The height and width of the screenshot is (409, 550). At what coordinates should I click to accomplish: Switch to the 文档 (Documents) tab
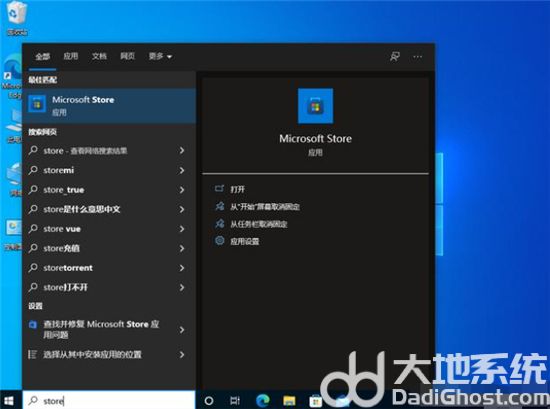[99, 56]
